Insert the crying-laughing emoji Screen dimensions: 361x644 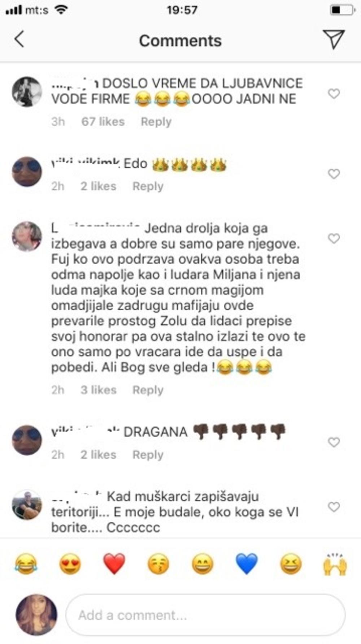[26, 564]
